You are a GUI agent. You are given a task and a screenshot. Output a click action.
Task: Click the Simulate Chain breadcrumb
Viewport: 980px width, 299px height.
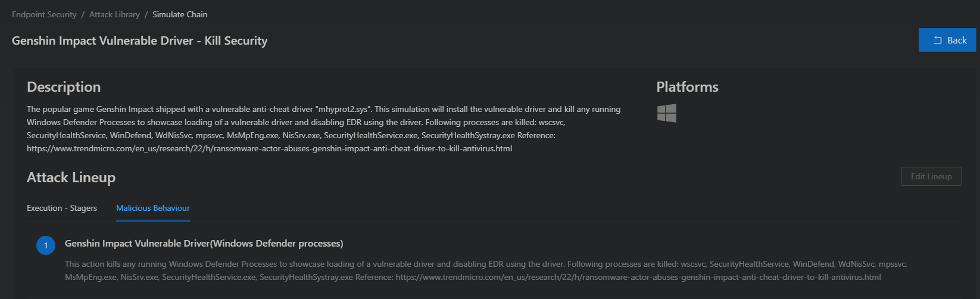(x=180, y=14)
